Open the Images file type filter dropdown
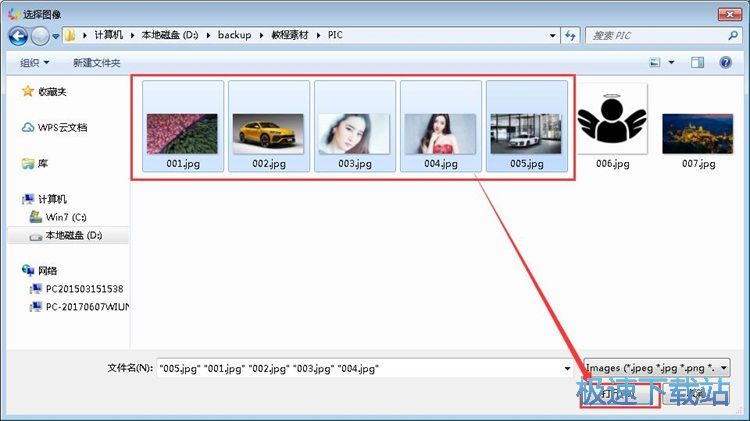 coord(657,368)
